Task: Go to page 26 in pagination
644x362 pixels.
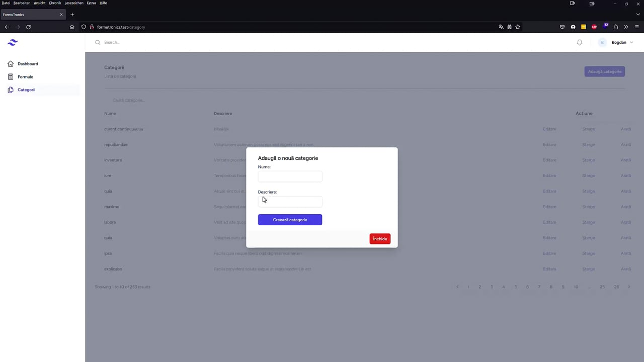Action: click(616, 287)
